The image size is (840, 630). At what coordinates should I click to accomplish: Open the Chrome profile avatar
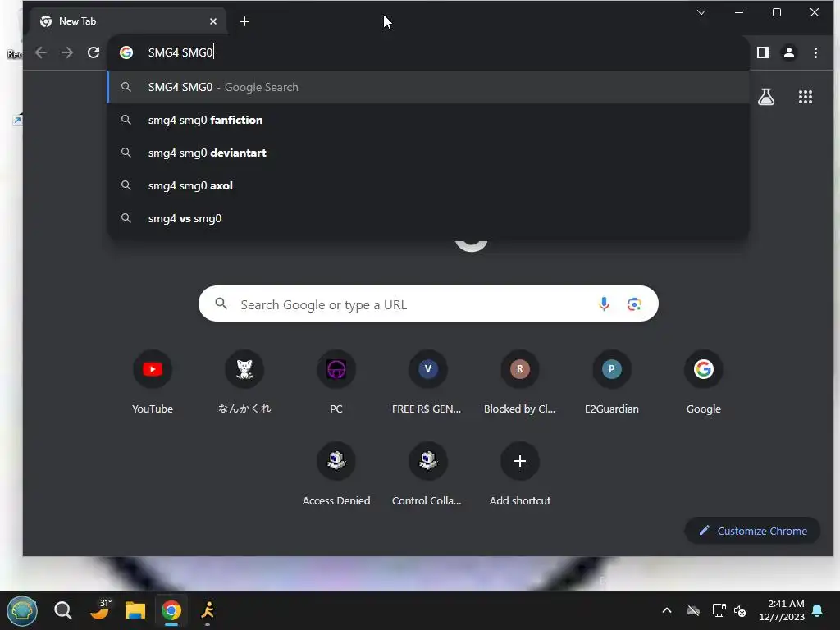click(789, 52)
